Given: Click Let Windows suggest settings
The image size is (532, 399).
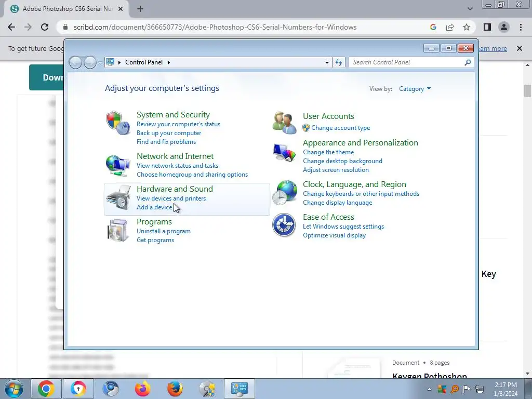Looking at the screenshot, I should (343, 227).
